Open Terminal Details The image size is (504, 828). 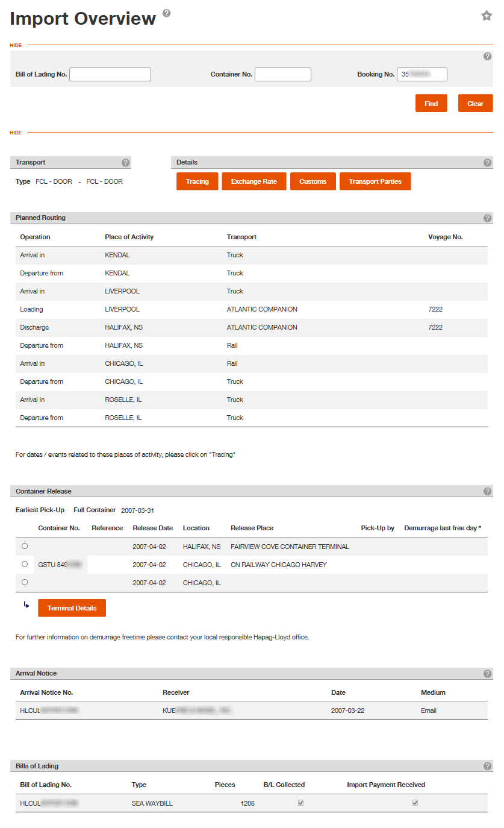pos(72,608)
